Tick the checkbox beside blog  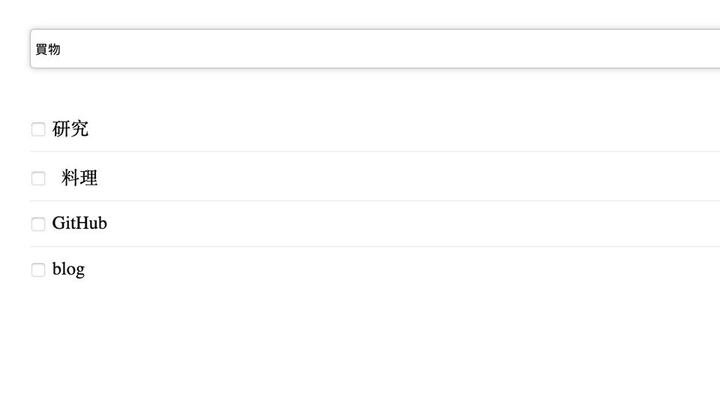[38, 270]
